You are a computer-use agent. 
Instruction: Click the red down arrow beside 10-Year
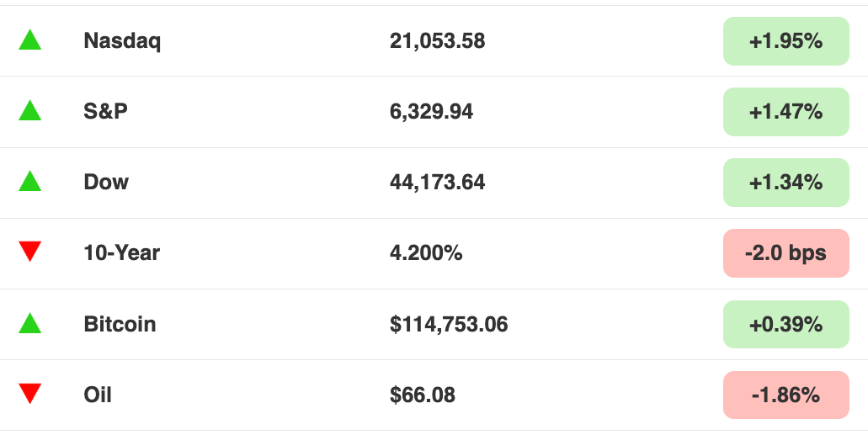(x=30, y=251)
